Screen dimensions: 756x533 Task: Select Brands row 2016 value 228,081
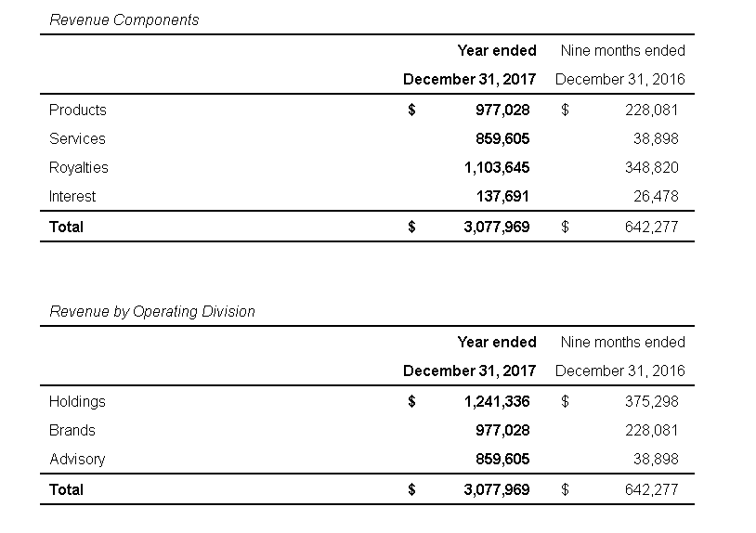[x=651, y=430]
